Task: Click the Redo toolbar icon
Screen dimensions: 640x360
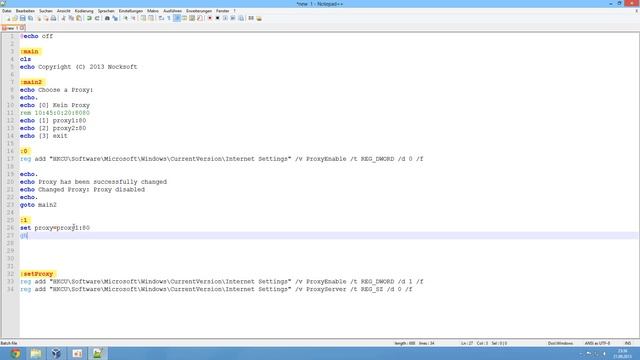Action: click(x=97, y=18)
